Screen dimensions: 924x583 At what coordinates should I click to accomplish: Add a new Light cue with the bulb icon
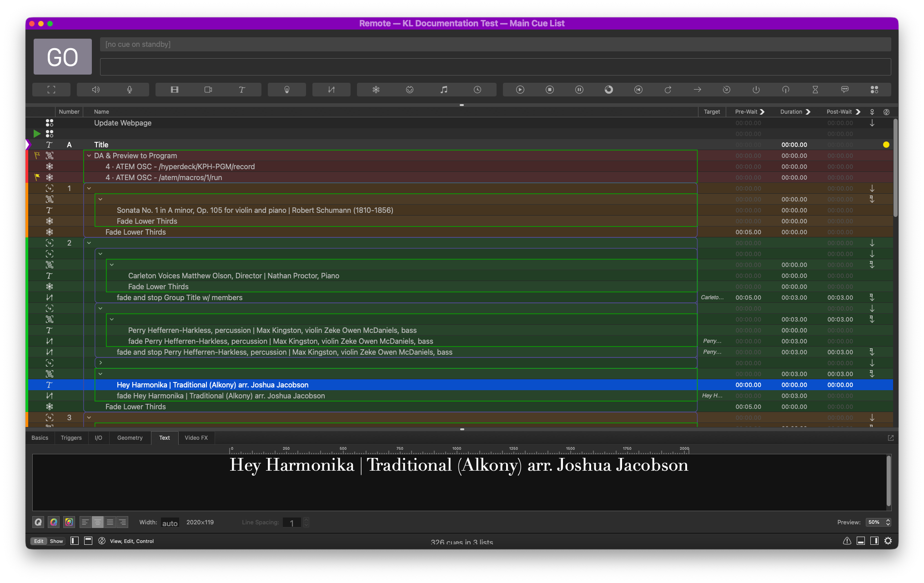coord(287,90)
